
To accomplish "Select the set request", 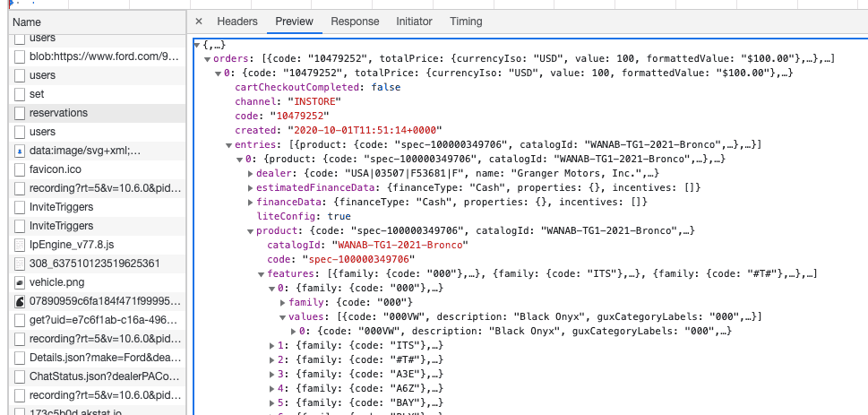I will pos(98,94).
